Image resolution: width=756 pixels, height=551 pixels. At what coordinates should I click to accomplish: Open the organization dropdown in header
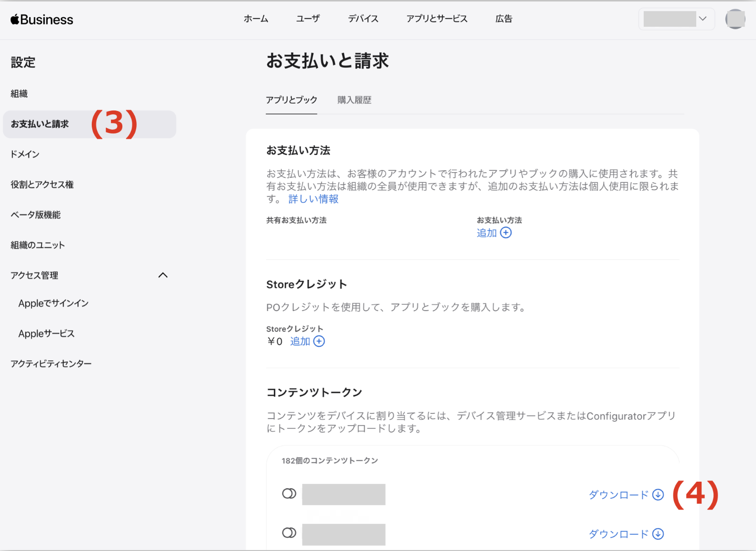pyautogui.click(x=676, y=19)
